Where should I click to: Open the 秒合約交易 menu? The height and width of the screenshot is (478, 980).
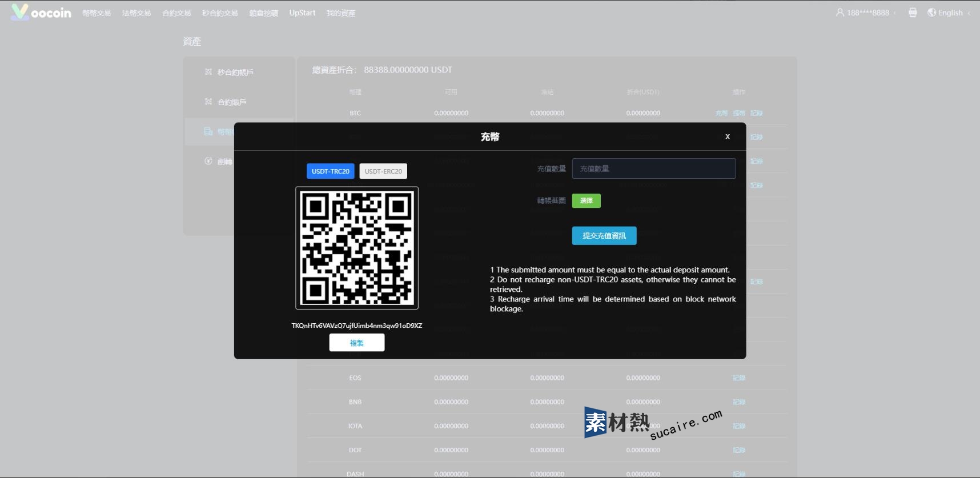(220, 13)
